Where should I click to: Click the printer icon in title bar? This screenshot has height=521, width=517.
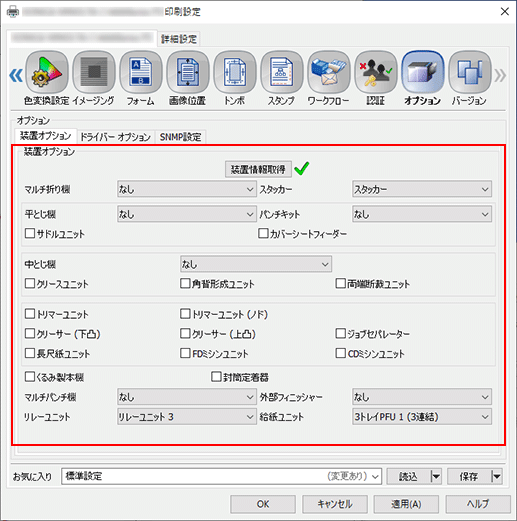13,12
